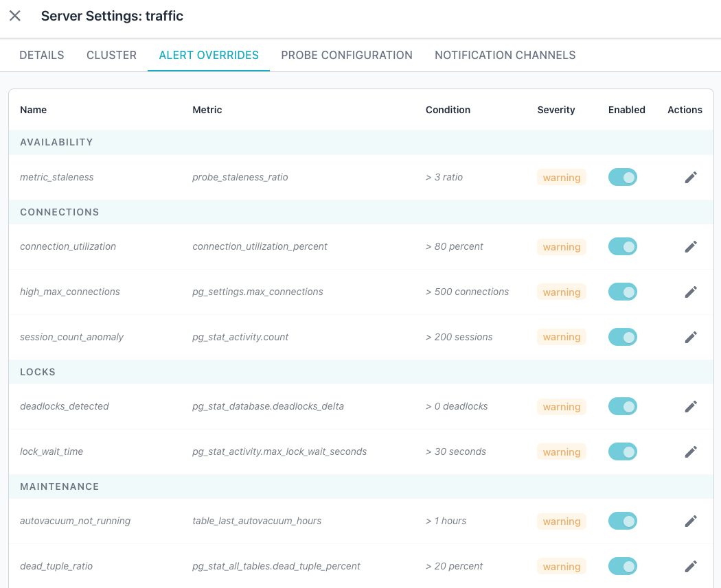Switch to the Cluster tab
This screenshot has height=588, width=721.
[x=111, y=55]
